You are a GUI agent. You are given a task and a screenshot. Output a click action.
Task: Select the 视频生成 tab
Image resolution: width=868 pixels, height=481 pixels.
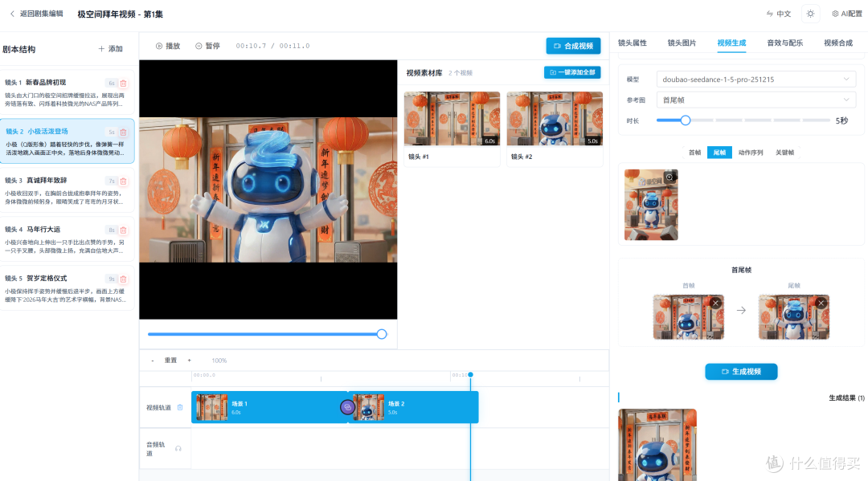[731, 43]
